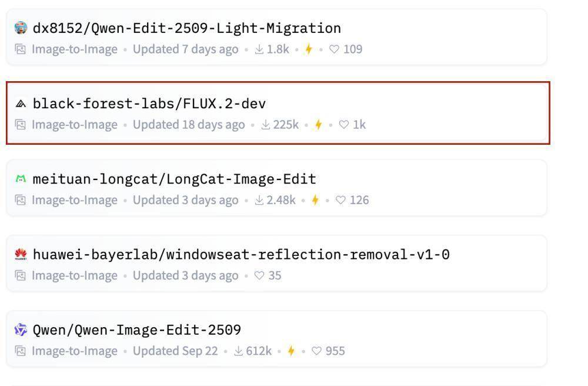The width and height of the screenshot is (588, 386).
Task: Click the meituan-longcat green avatar icon
Action: 21,179
